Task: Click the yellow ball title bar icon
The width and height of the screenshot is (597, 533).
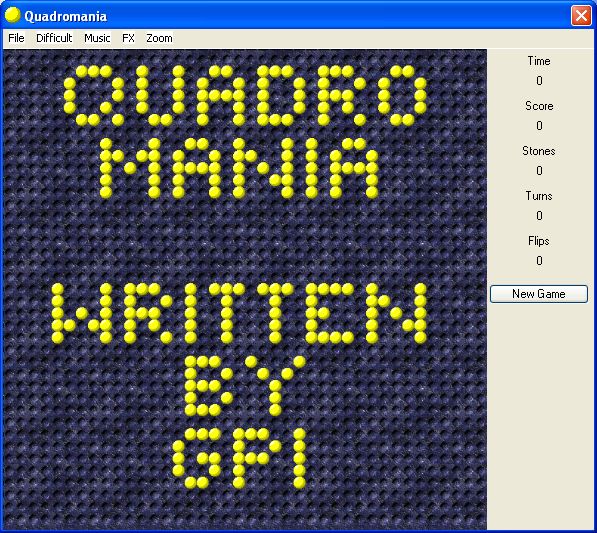Action: [x=12, y=15]
